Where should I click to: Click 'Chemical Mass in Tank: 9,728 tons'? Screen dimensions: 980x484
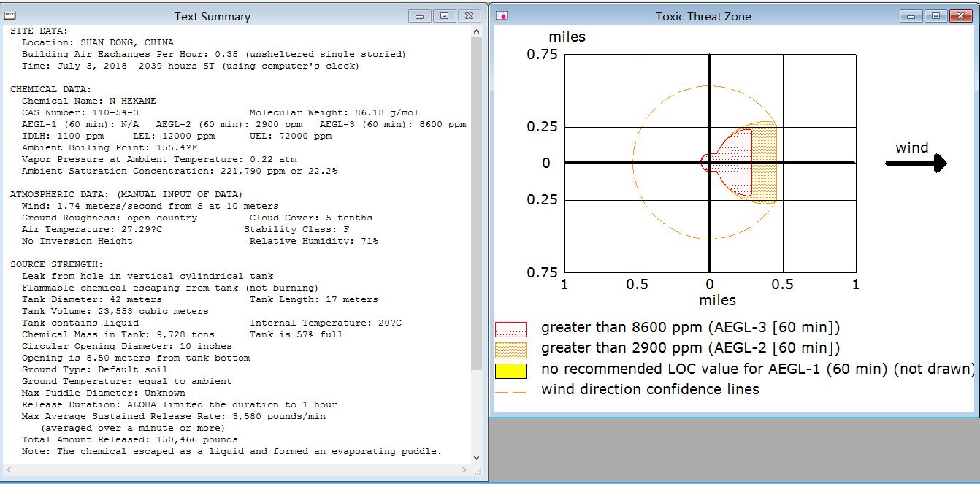[x=118, y=334]
